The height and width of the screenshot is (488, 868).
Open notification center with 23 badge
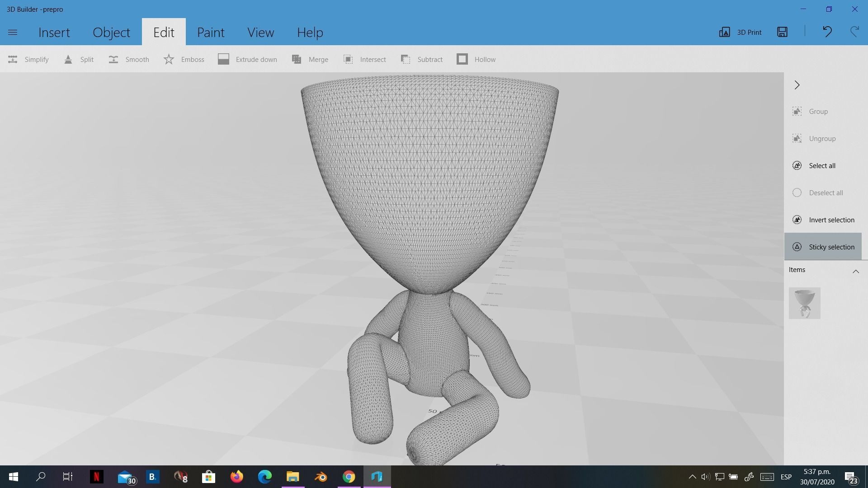click(851, 477)
